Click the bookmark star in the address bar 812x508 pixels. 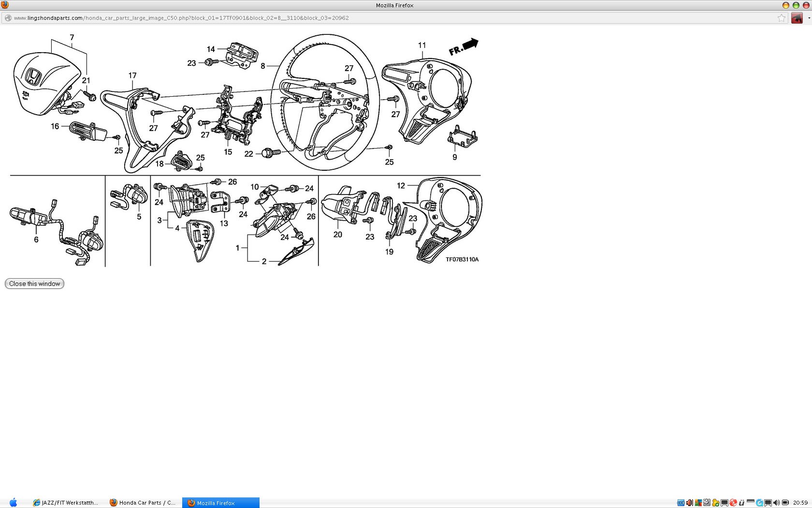(781, 18)
